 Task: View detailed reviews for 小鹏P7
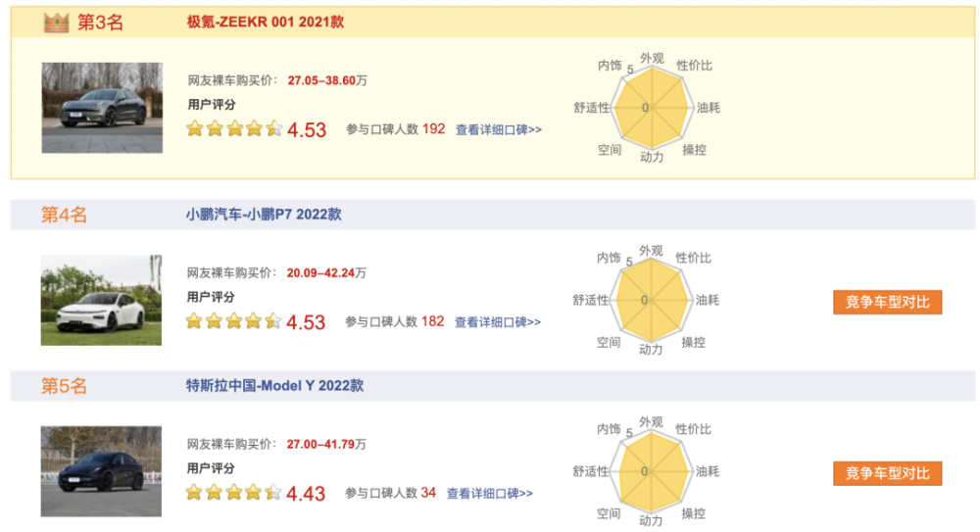point(497,321)
